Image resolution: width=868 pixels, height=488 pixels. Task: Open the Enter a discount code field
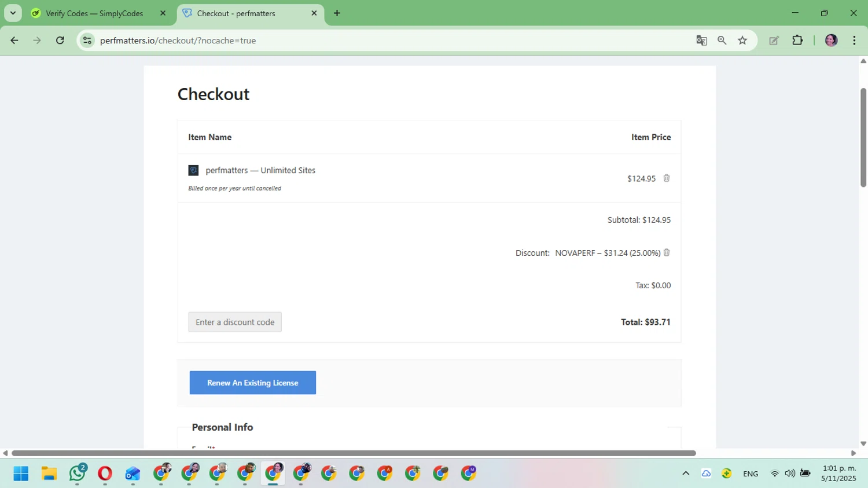click(x=235, y=322)
